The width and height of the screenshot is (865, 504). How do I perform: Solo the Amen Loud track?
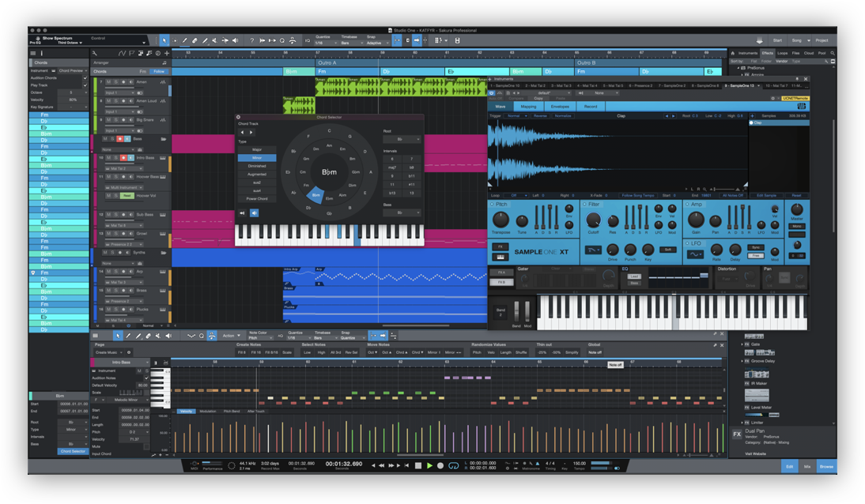(116, 101)
